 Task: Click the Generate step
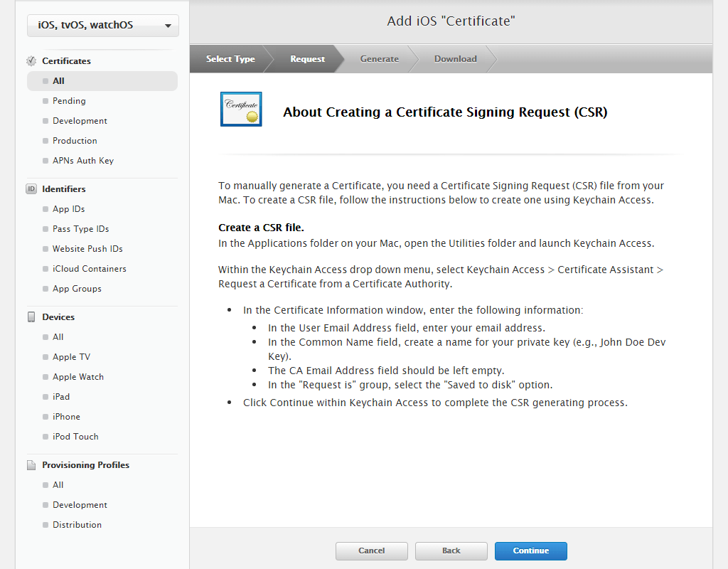pyautogui.click(x=380, y=59)
